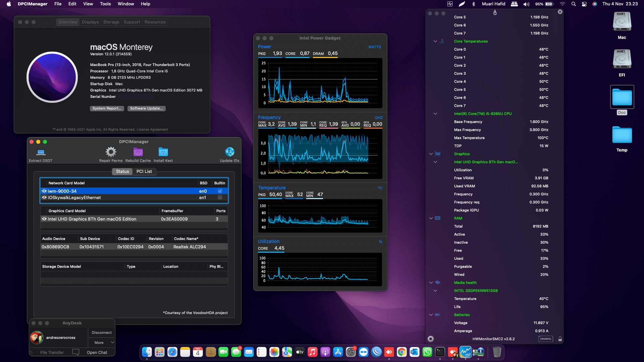Select the Realtek ALC294 audio device row

coord(134,247)
